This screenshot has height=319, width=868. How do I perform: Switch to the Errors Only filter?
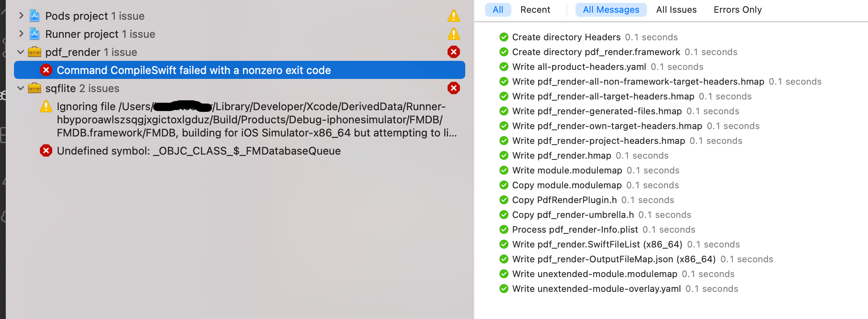click(x=737, y=9)
